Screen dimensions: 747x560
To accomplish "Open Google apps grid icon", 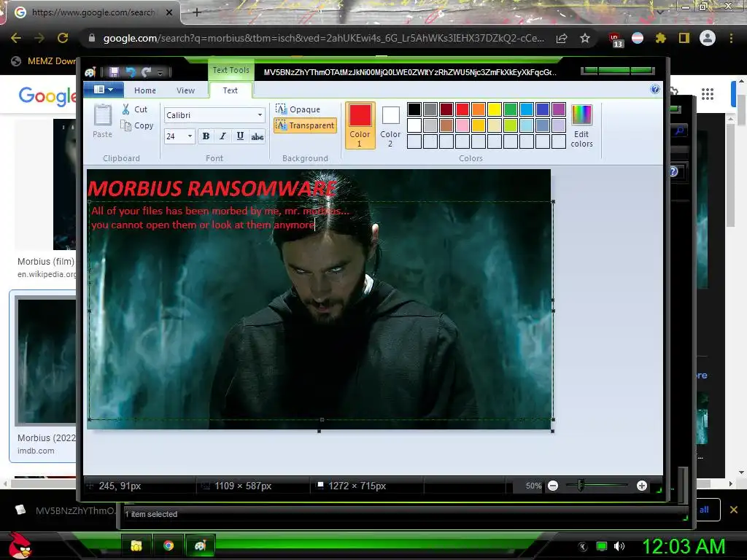I will (708, 94).
